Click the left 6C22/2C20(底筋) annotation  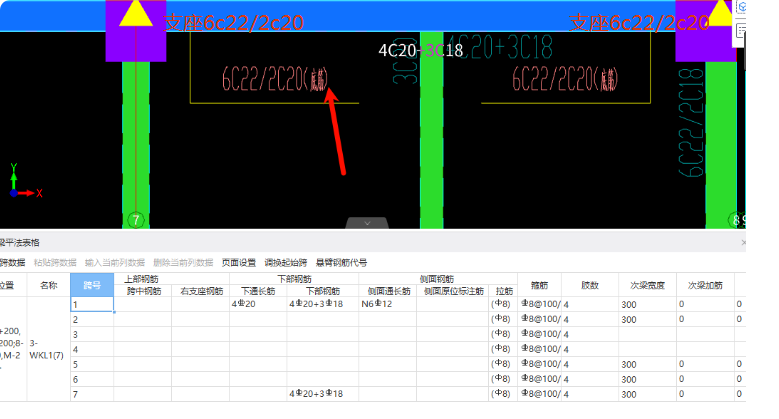[x=275, y=79]
